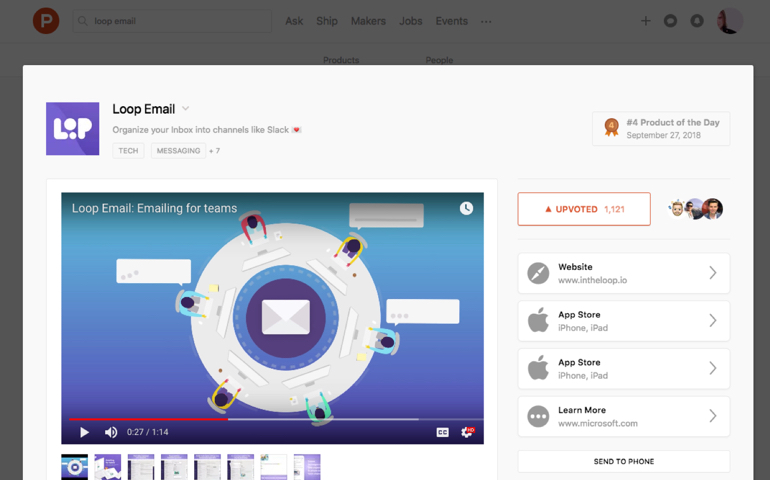The image size is (770, 480).
Task: Expand the chevron next to Loop Email title
Action: click(x=186, y=109)
